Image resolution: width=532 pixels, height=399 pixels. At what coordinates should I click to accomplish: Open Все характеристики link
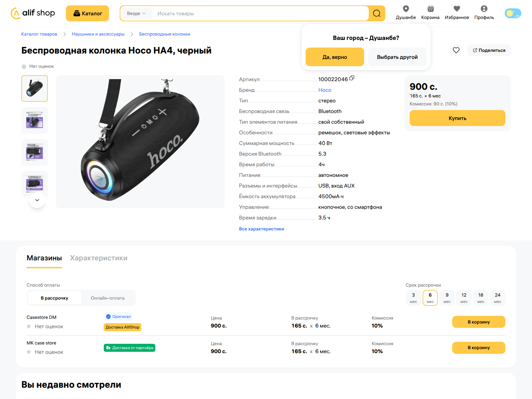tap(261, 229)
